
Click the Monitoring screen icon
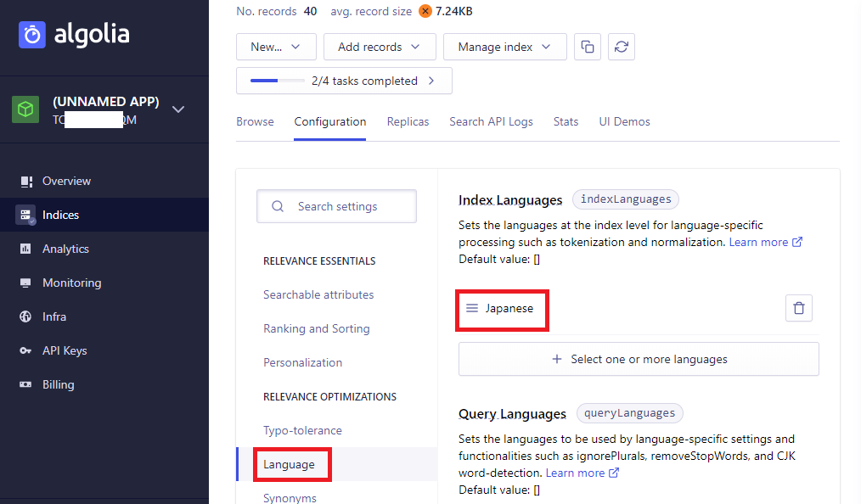tap(25, 283)
